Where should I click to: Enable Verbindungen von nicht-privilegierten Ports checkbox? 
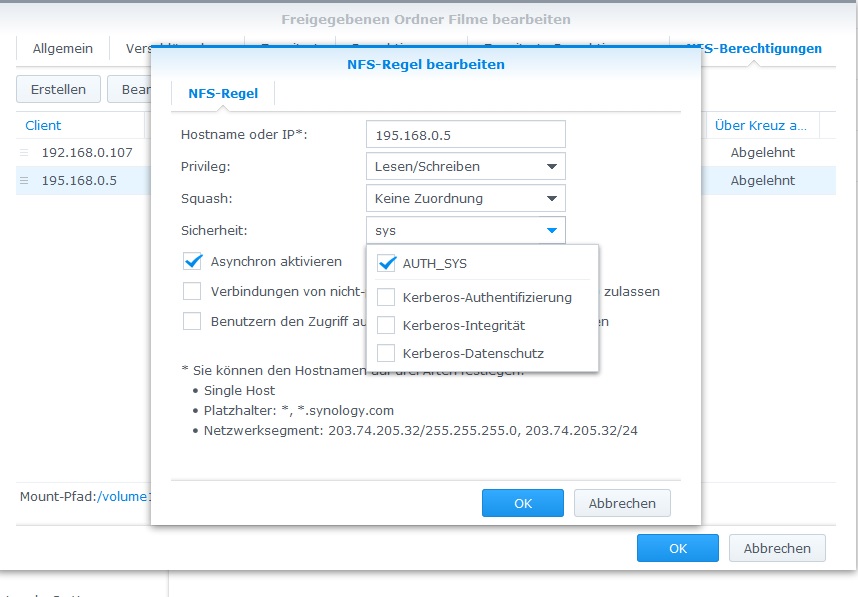(192, 292)
